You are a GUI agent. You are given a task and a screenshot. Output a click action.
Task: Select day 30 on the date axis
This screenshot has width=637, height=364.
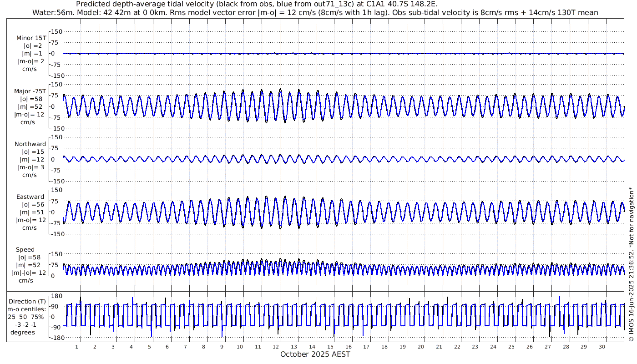tap(602, 347)
